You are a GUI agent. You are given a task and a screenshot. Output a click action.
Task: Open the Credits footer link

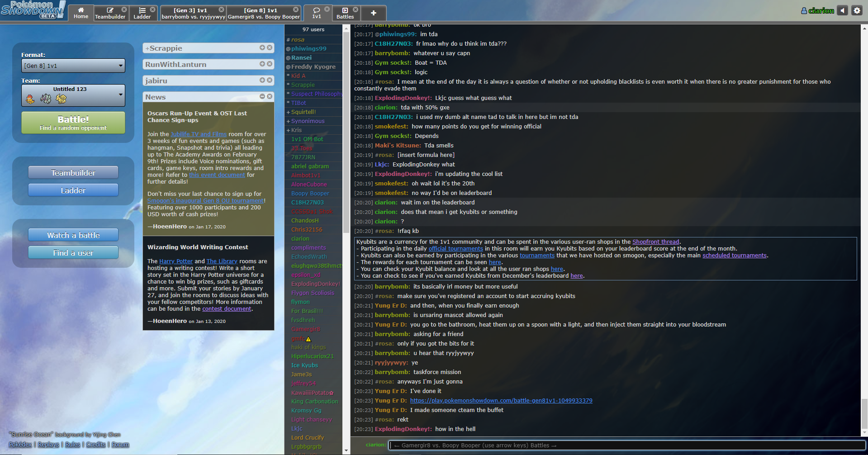click(x=96, y=445)
